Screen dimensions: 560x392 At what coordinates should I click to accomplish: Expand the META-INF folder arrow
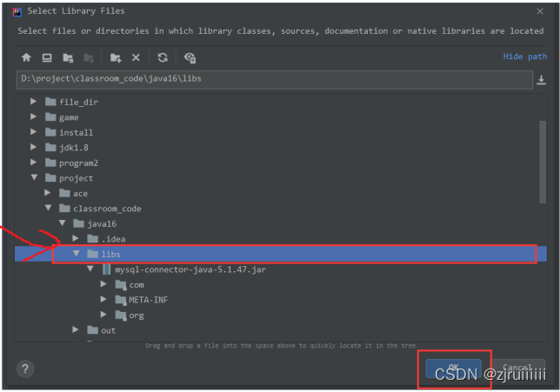pyautogui.click(x=103, y=299)
